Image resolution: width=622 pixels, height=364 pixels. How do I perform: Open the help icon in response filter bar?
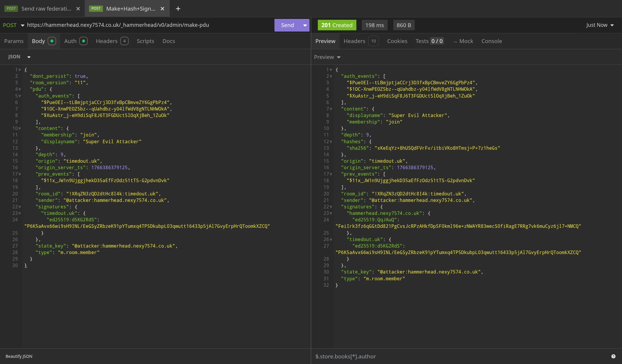point(613,356)
